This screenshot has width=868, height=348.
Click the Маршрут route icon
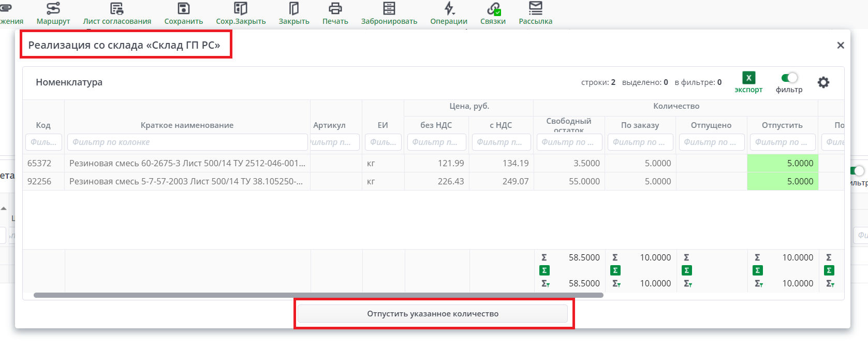coord(53,9)
